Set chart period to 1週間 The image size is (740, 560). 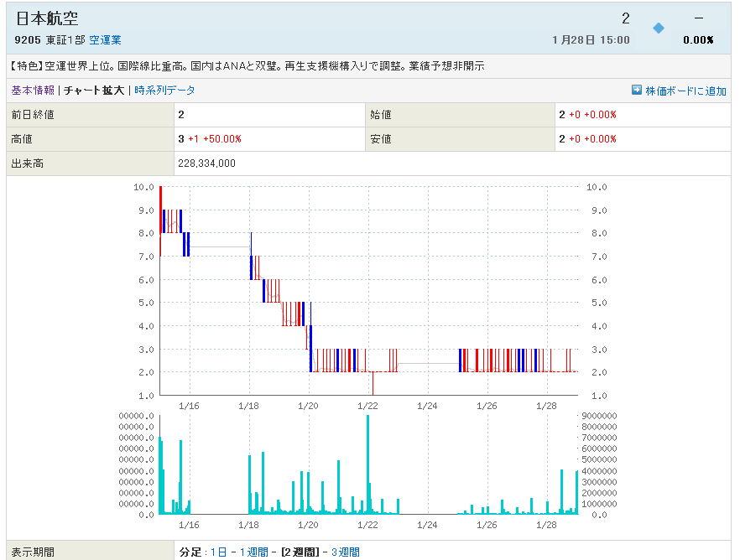point(254,552)
